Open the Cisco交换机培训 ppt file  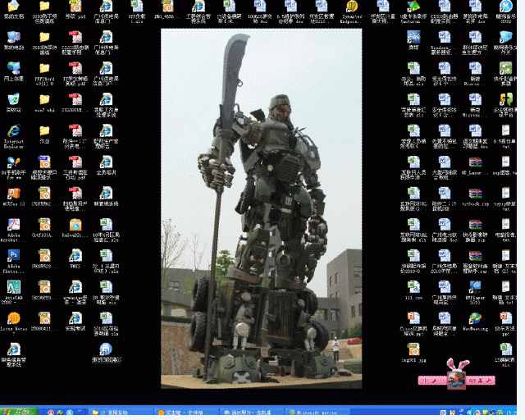[x=413, y=324]
